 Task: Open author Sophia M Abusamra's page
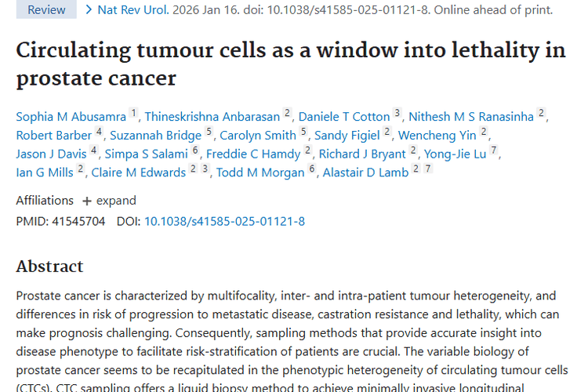click(x=71, y=117)
